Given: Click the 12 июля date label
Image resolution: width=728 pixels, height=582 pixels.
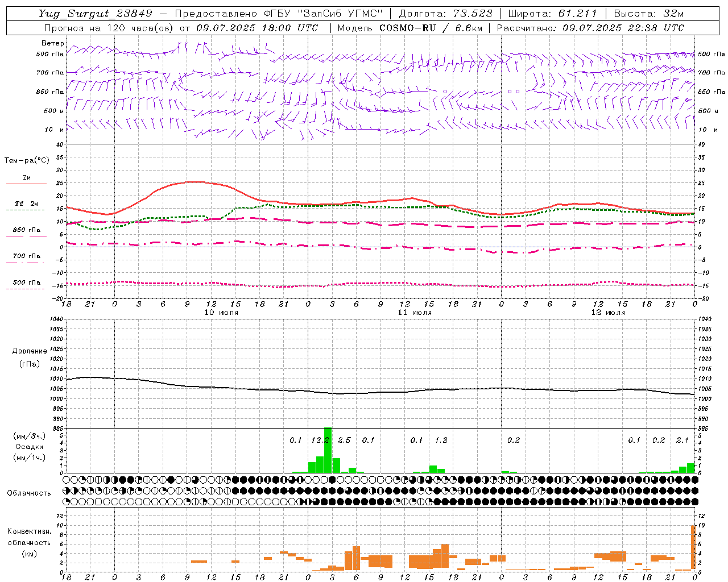Looking at the screenshot, I should click(608, 313).
